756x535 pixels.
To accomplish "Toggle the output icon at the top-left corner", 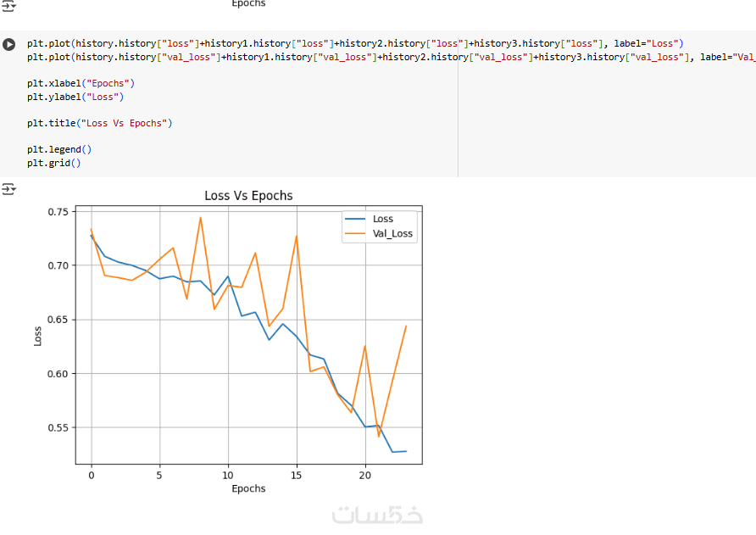I will pos(9,5).
